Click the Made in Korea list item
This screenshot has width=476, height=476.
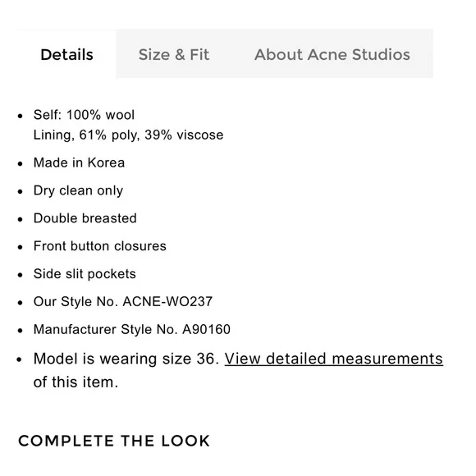(x=79, y=162)
